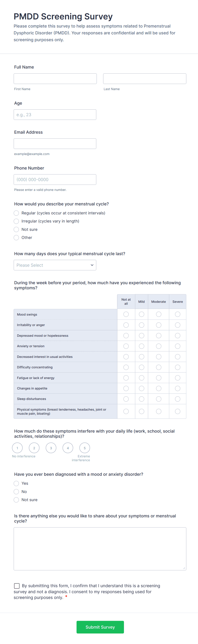Screen dimensions: 198x644
Task: Click the Phone Number field
Action: click(x=55, y=180)
